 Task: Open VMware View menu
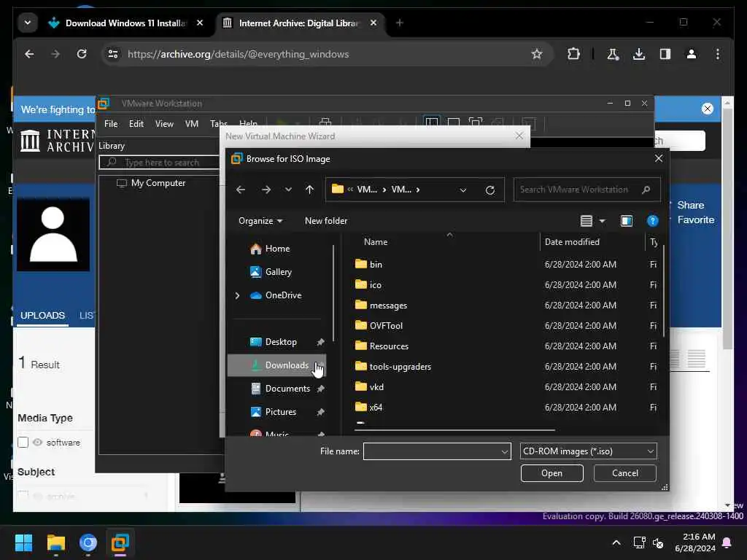(164, 124)
